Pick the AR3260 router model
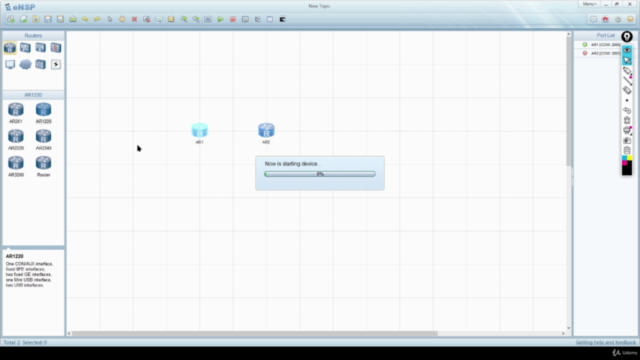 click(16, 166)
